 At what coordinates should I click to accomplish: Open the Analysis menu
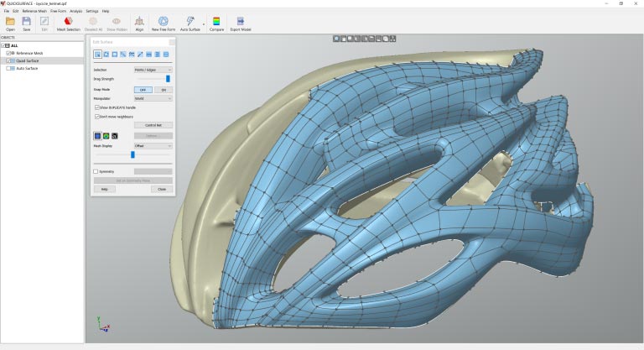pos(76,11)
